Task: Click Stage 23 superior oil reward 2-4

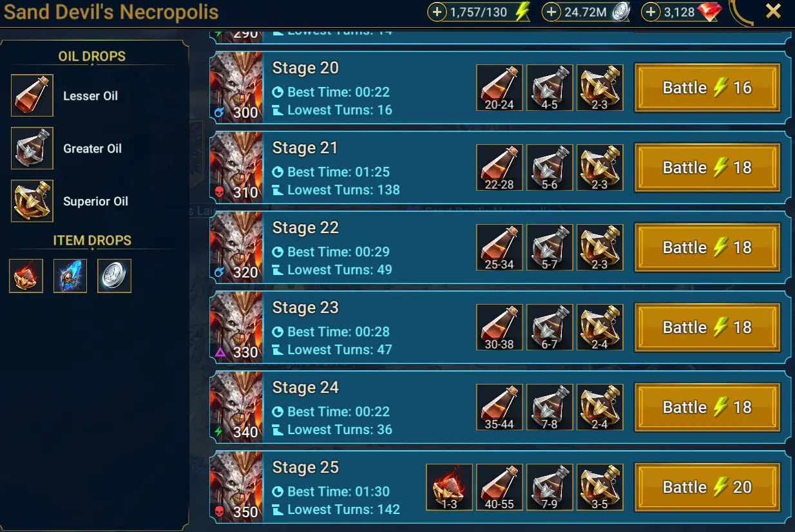Action: coord(600,327)
